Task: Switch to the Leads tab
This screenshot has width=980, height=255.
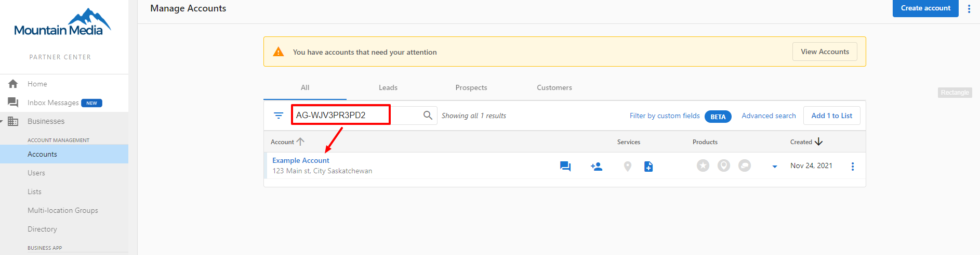Action: [x=388, y=87]
